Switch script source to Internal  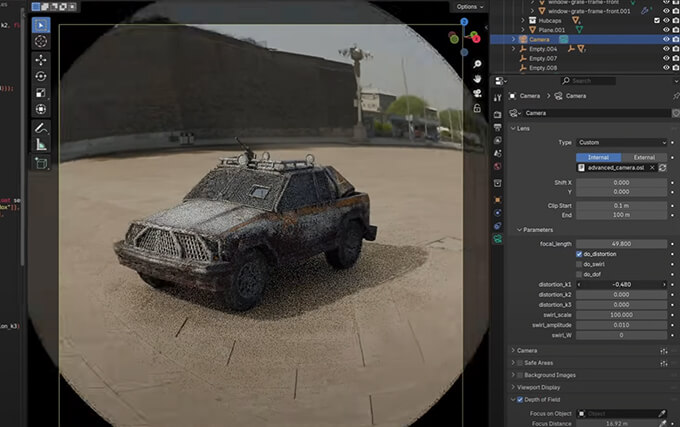pyautogui.click(x=598, y=157)
